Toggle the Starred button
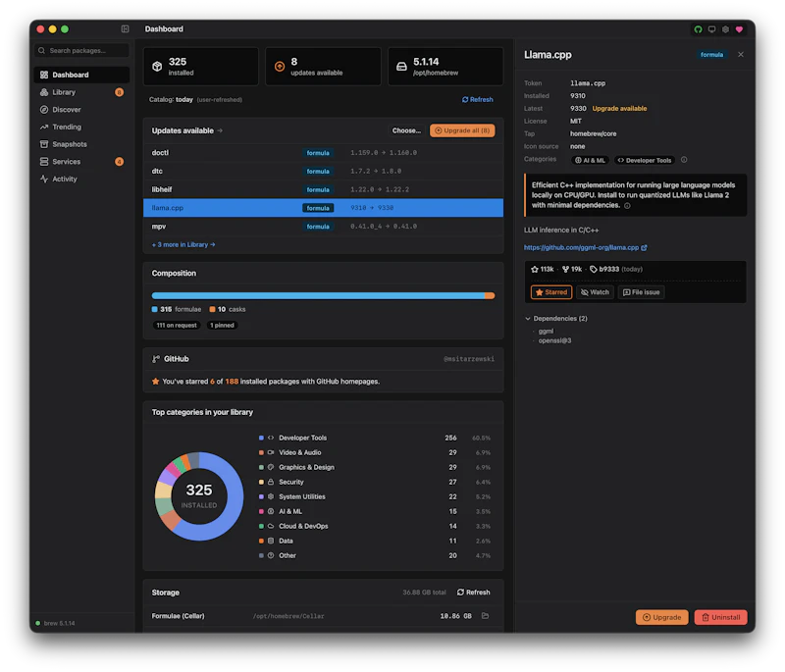Image resolution: width=785 pixels, height=672 pixels. [x=551, y=292]
